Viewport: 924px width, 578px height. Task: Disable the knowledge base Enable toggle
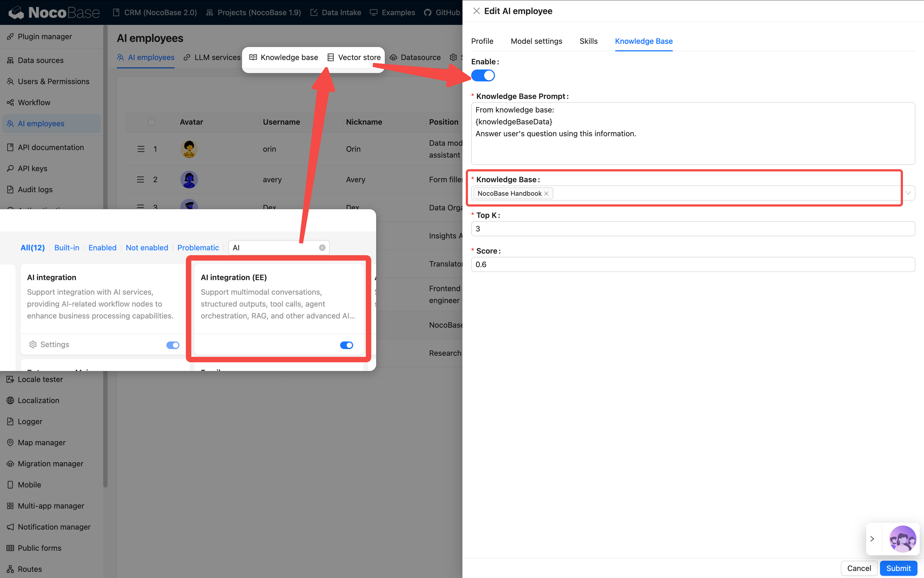483,75
